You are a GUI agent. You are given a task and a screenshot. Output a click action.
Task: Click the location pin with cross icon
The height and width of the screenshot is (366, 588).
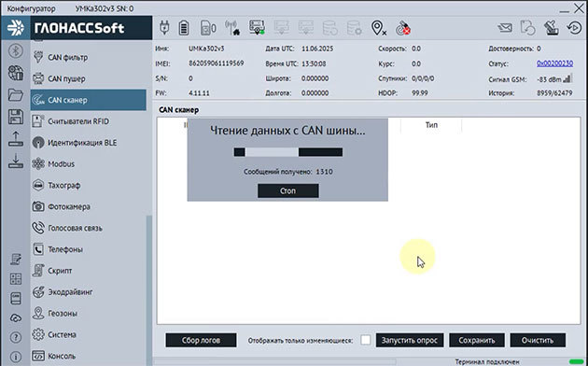coord(378,28)
